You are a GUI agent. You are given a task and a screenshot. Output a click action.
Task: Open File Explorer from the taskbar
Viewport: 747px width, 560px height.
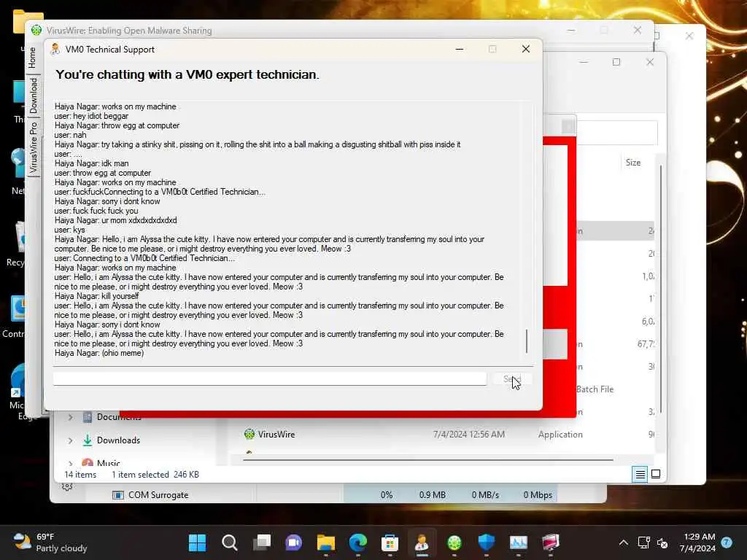tap(326, 542)
